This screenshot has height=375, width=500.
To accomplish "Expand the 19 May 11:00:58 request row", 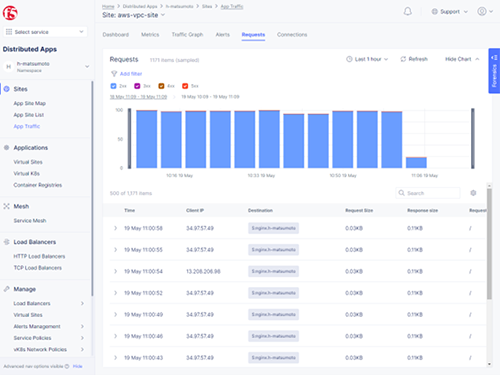I will [115, 228].
